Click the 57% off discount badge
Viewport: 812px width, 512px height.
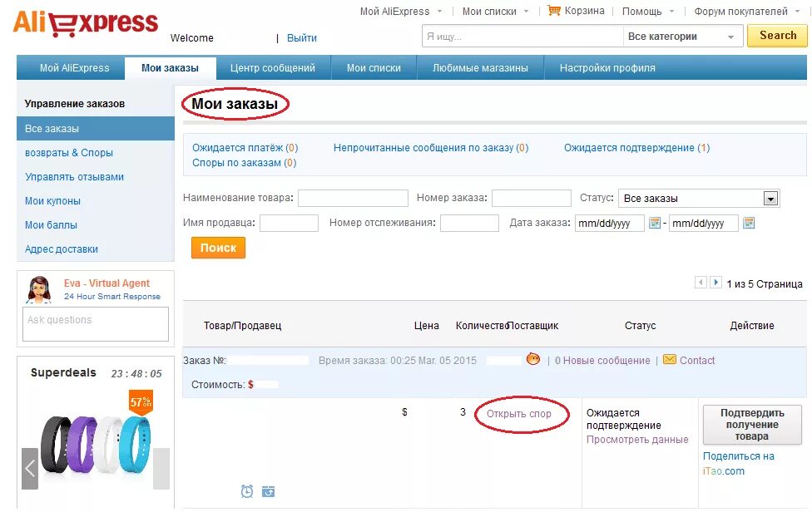[x=141, y=402]
